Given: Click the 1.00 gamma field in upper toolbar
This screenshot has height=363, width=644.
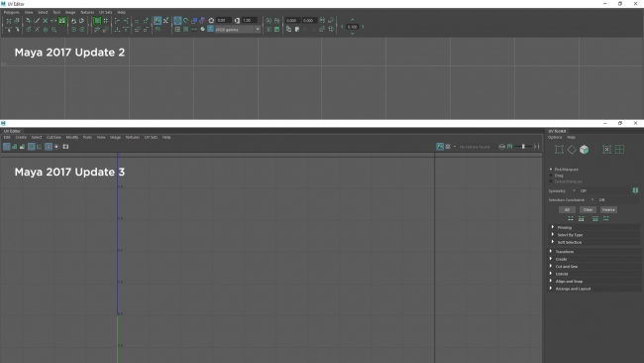Looking at the screenshot, I should pos(249,20).
